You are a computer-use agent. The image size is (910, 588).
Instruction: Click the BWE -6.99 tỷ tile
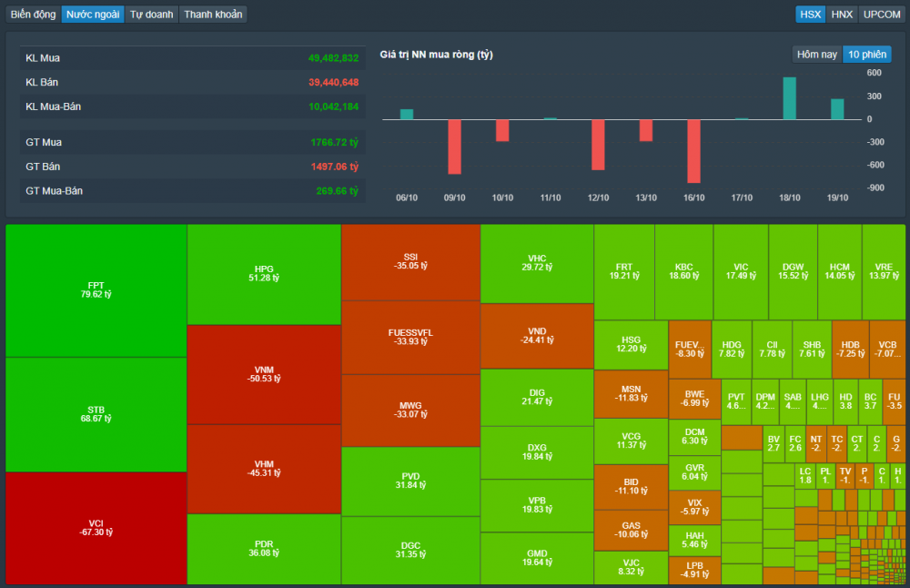694,399
